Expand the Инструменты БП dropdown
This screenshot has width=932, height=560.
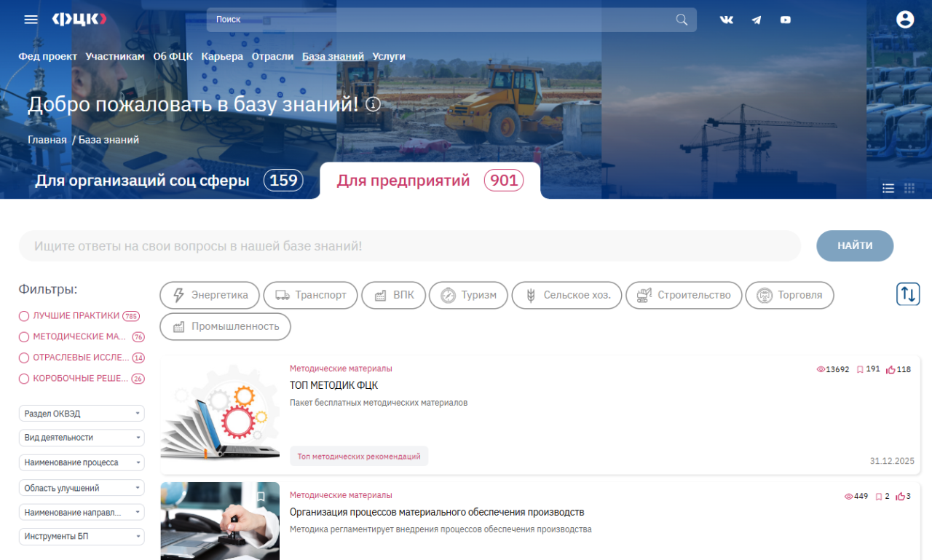tap(82, 537)
